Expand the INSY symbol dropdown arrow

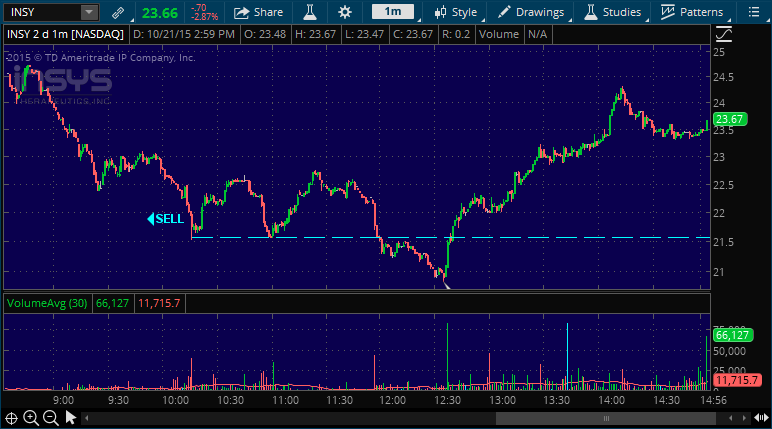click(89, 12)
